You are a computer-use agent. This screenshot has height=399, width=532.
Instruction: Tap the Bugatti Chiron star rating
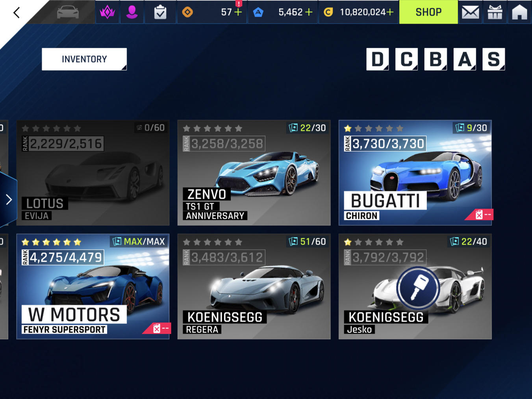374,128
